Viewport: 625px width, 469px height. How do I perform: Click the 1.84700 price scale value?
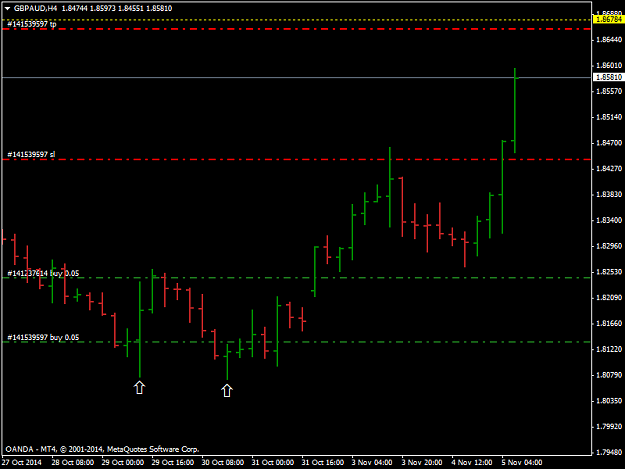(x=609, y=143)
